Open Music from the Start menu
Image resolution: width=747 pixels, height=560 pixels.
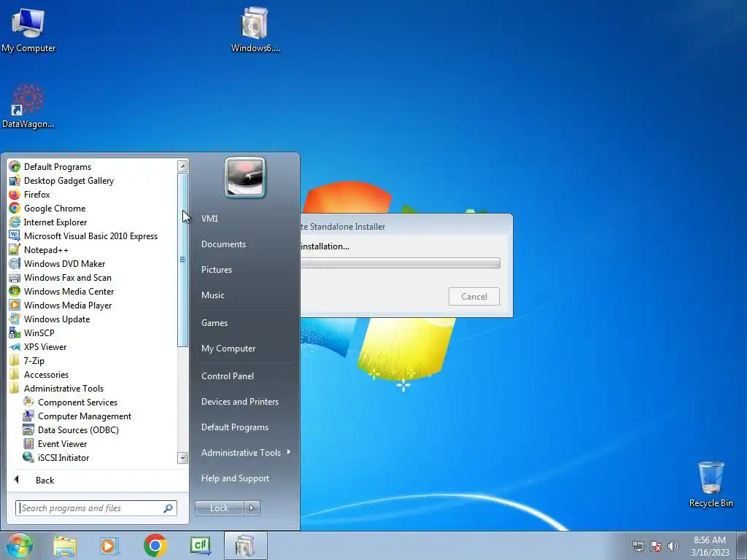click(x=212, y=295)
